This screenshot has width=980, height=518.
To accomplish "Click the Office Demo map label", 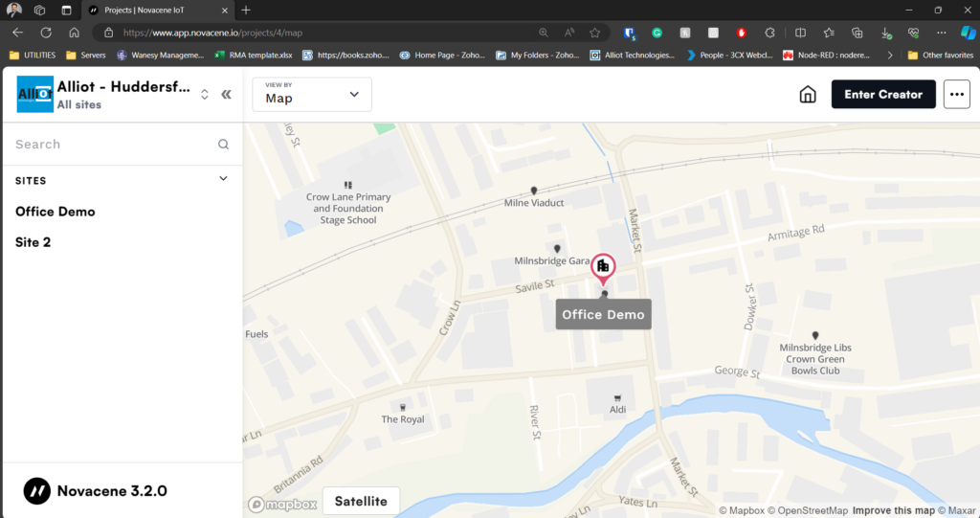I will tap(603, 315).
